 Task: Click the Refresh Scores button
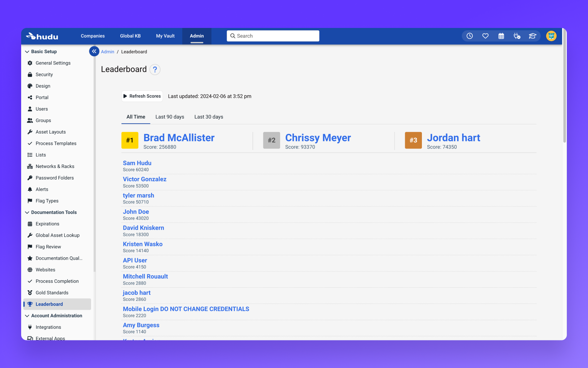tap(142, 96)
